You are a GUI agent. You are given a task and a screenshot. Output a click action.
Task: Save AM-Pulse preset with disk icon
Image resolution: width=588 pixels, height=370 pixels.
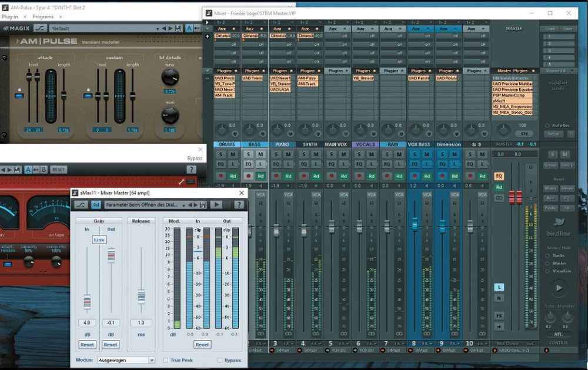(x=178, y=28)
